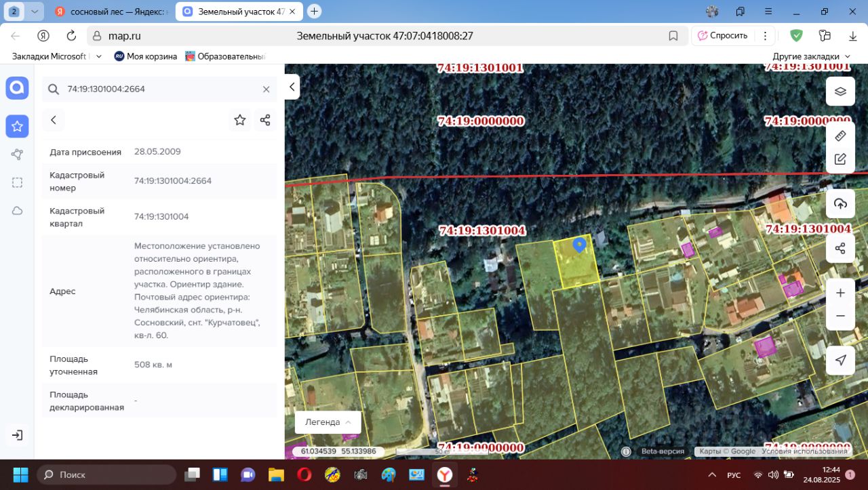This screenshot has width=868, height=490.
Task: Click the locate me arrow button
Action: (x=840, y=360)
